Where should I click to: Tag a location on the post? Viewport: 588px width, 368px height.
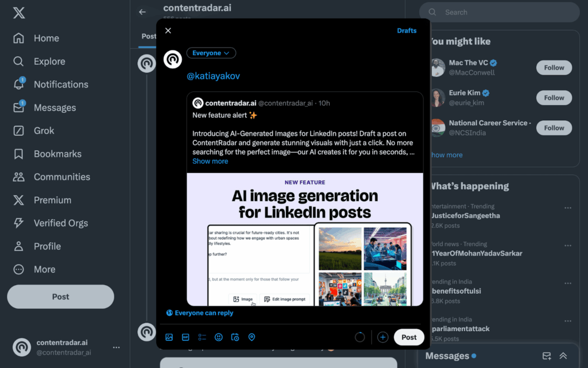tap(252, 338)
